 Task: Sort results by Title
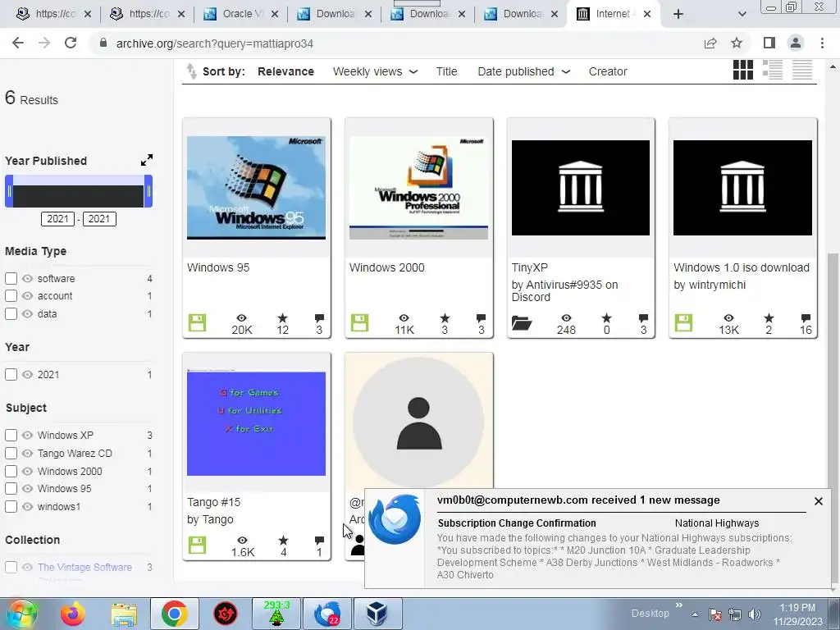pos(446,71)
